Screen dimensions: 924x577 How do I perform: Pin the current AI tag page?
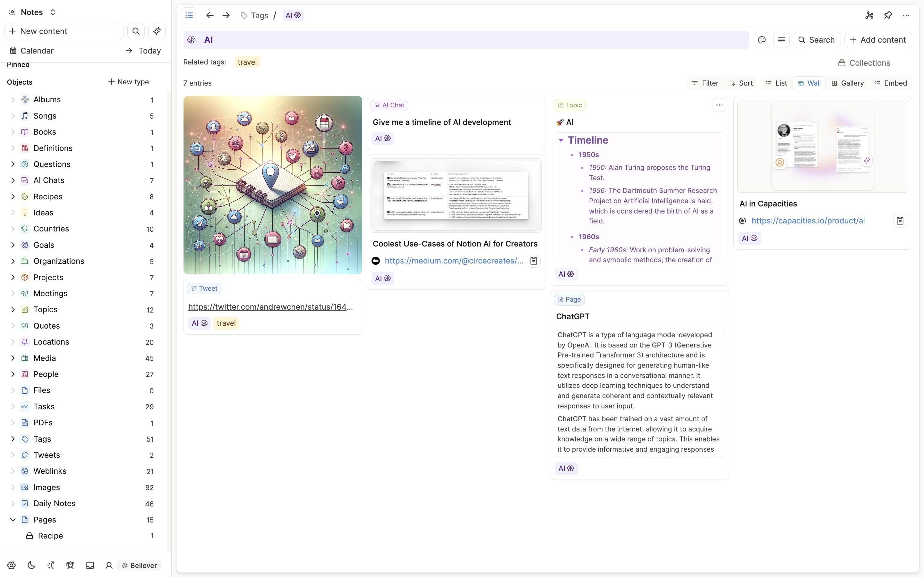[888, 15]
